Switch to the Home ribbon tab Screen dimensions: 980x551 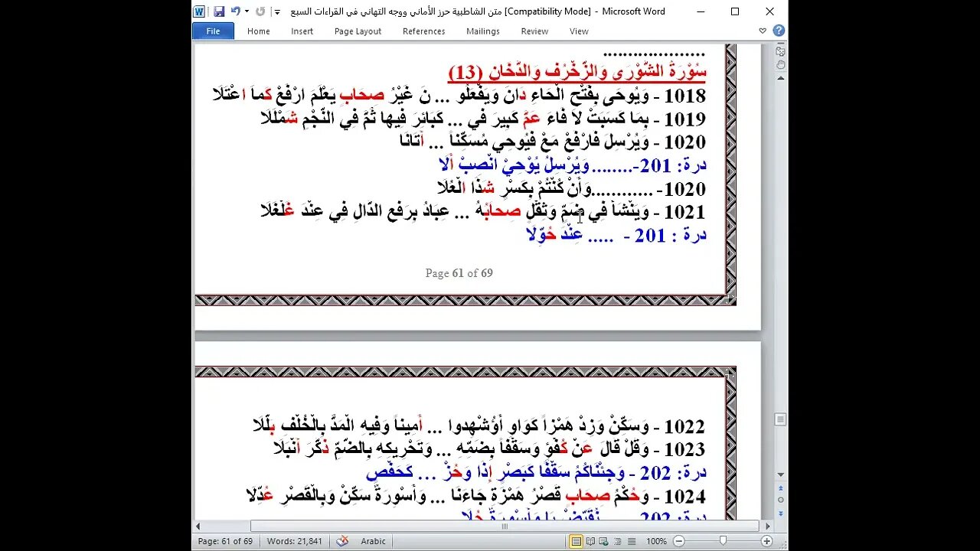coord(259,31)
